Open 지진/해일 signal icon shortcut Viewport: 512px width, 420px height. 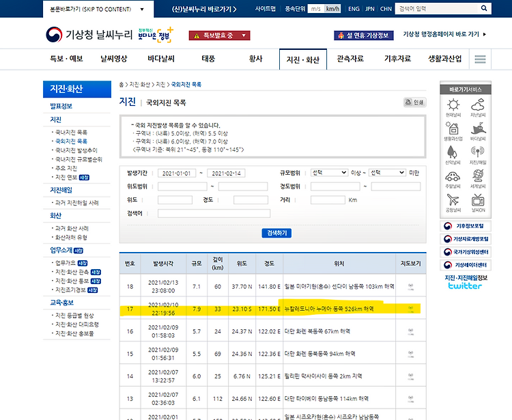[478, 155]
